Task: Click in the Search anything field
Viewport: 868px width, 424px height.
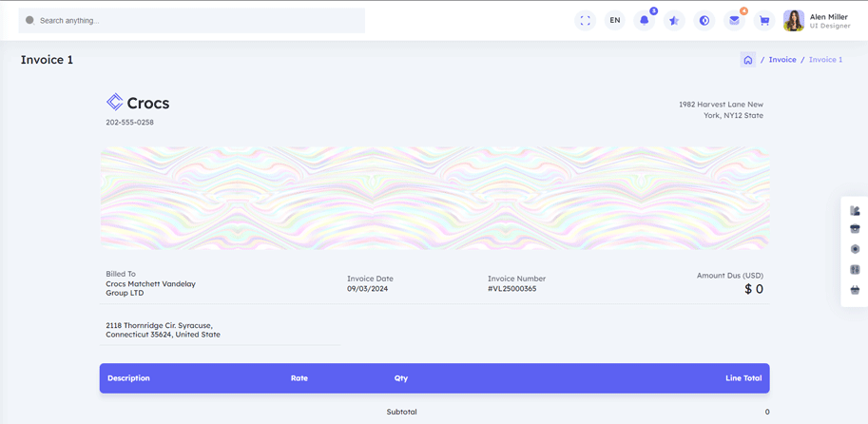Action: tap(190, 20)
